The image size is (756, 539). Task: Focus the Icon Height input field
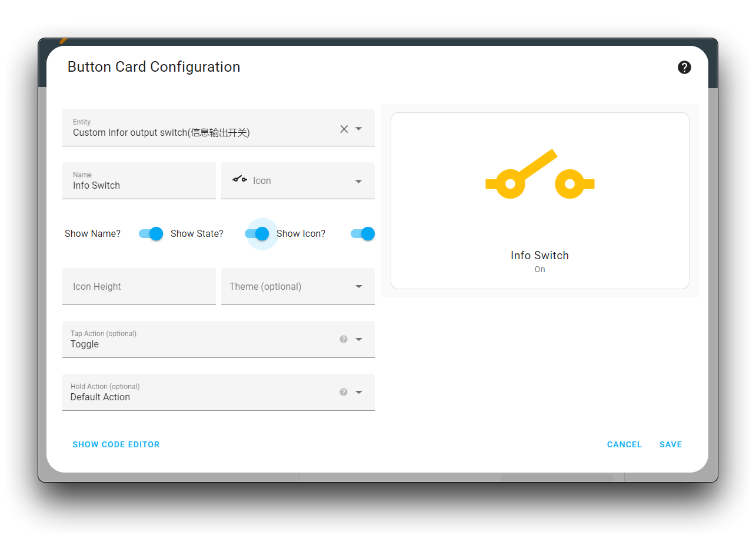click(x=139, y=286)
